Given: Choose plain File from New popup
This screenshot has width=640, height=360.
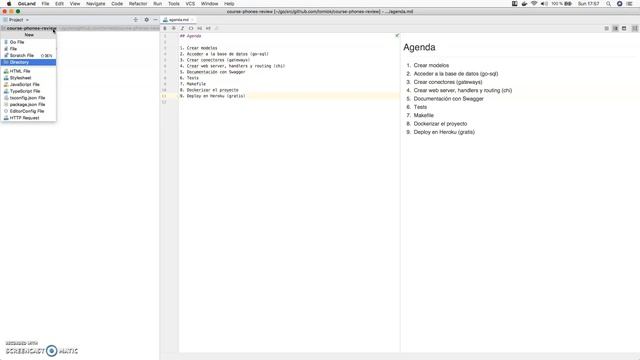Looking at the screenshot, I should [29, 49].
